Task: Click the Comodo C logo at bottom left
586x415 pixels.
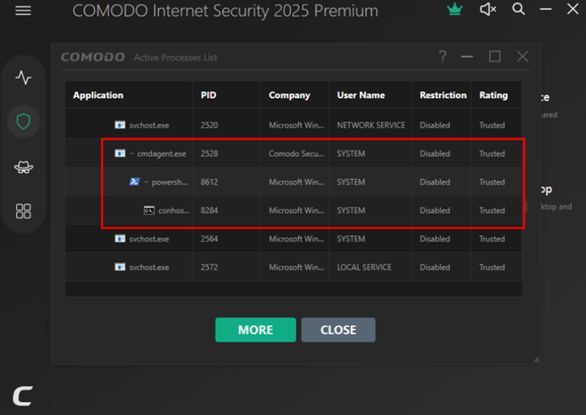Action: [x=23, y=396]
